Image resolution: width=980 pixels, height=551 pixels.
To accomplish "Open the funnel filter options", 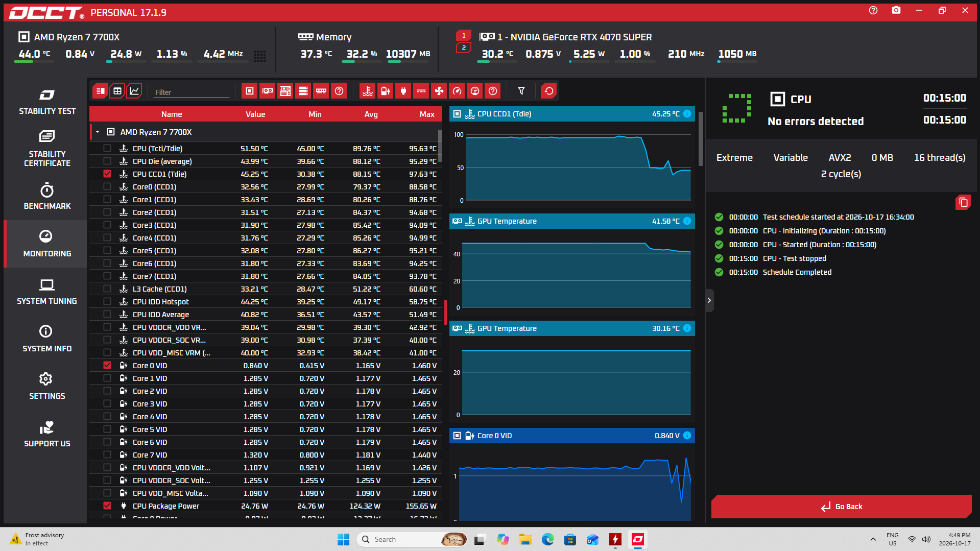I will click(521, 91).
